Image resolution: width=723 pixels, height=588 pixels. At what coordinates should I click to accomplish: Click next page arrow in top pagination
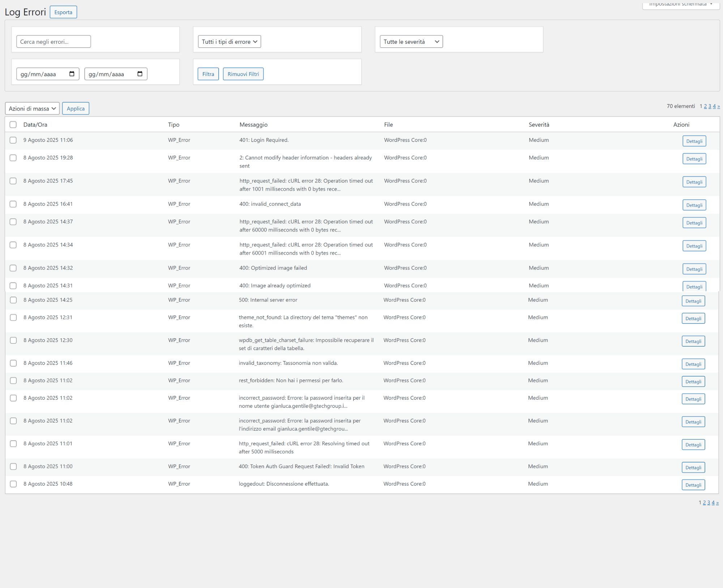pyautogui.click(x=718, y=106)
